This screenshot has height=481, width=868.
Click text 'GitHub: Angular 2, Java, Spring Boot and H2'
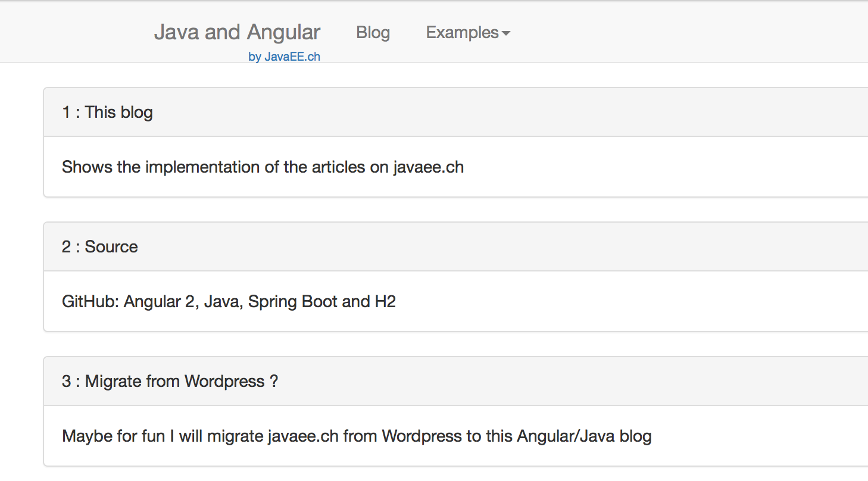point(229,301)
